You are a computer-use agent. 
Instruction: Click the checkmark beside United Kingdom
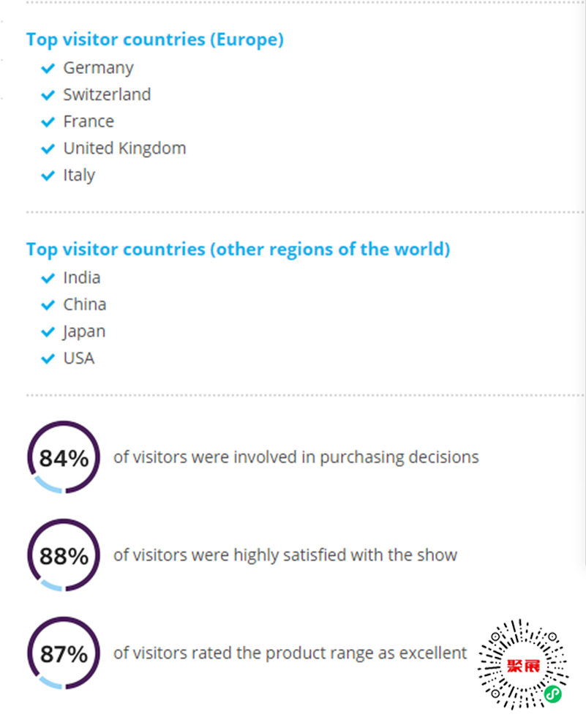[48, 149]
